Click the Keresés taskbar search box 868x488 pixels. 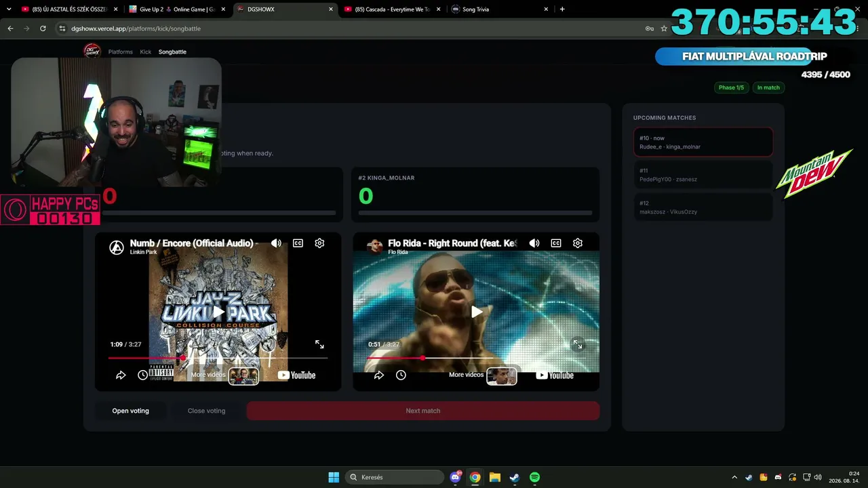(x=395, y=477)
